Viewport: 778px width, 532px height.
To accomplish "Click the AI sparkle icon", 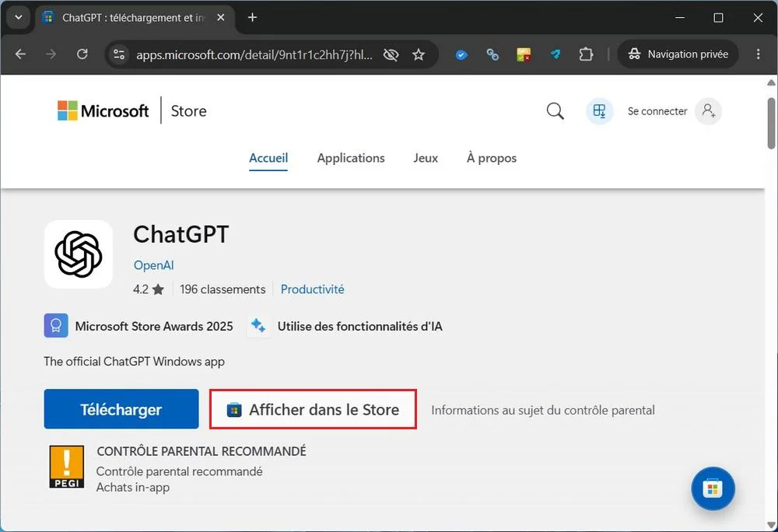I will (x=258, y=326).
